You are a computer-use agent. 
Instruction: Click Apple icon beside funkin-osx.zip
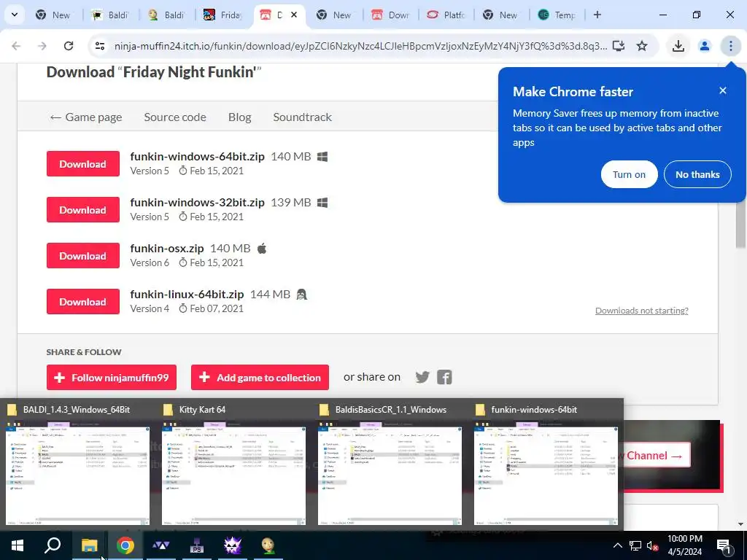point(262,248)
